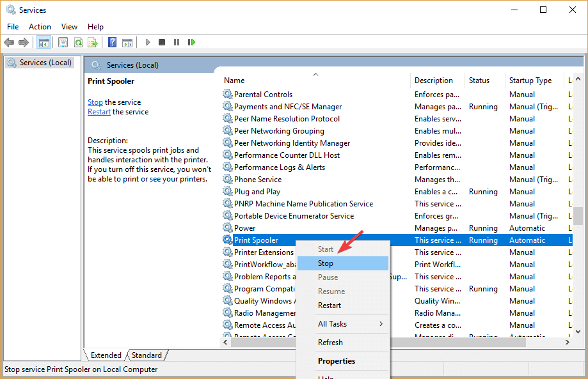The image size is (588, 379).
Task: Click the gear icon beside Plug and Play
Action: [x=227, y=191]
